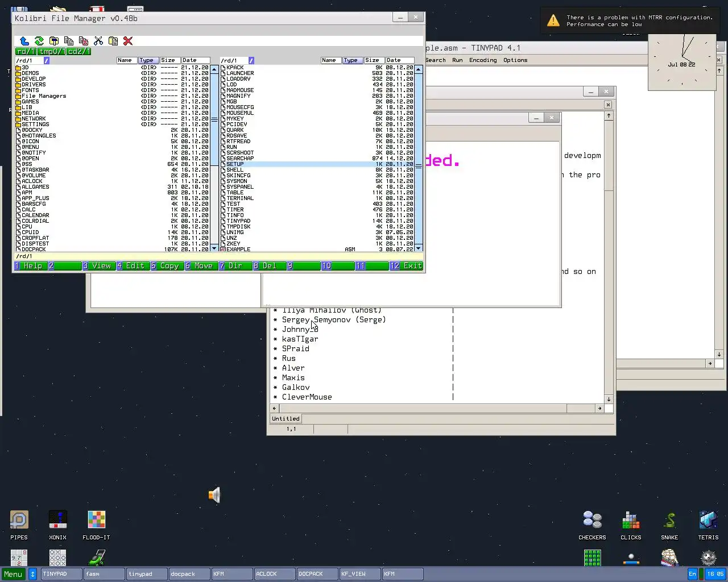Open the FLOOD-IT game icon
Screen dimensions: 728x582
[96, 520]
